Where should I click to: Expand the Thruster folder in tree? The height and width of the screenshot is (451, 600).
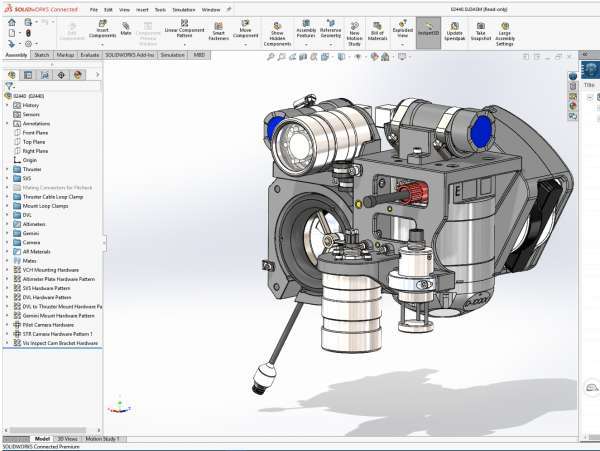(x=7, y=169)
